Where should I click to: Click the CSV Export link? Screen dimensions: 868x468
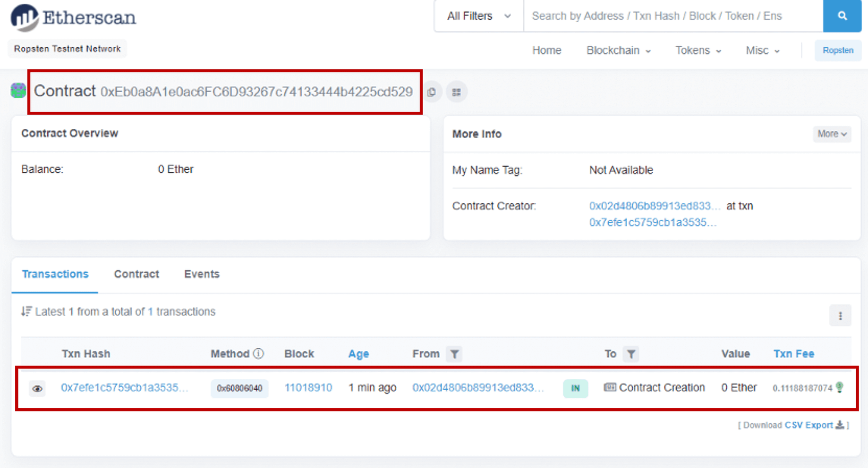pos(808,425)
